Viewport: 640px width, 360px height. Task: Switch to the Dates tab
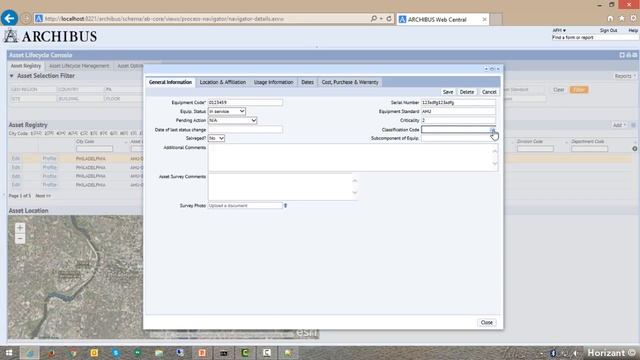307,82
